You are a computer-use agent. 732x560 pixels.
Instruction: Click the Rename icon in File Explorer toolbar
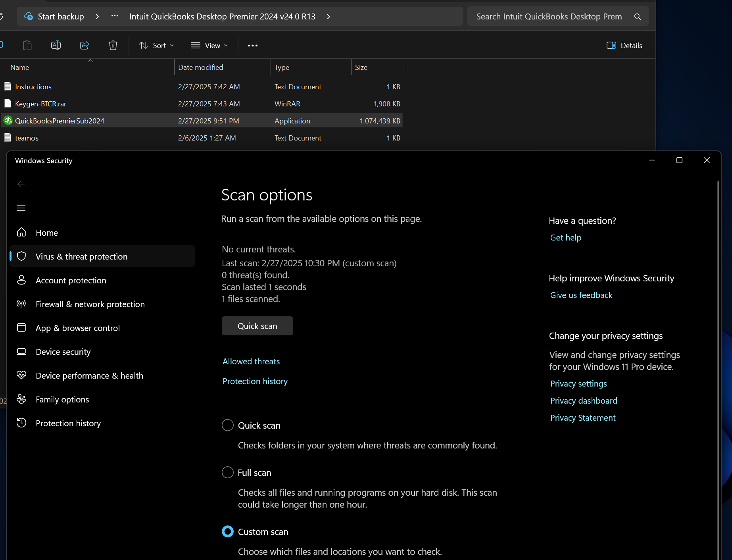(x=56, y=45)
